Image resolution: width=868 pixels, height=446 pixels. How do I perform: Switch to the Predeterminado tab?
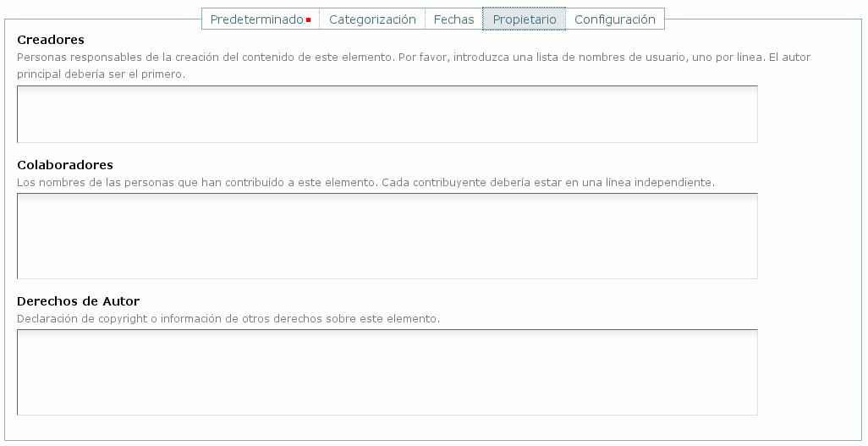pos(256,19)
